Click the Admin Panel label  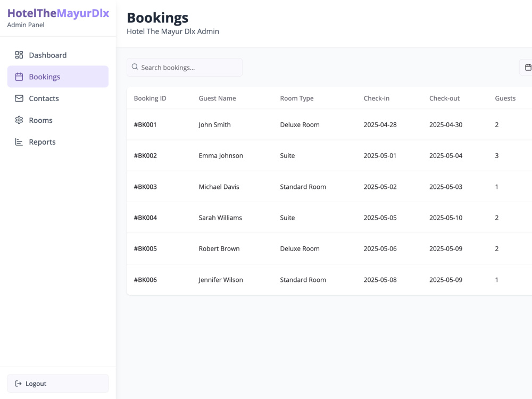click(x=26, y=25)
